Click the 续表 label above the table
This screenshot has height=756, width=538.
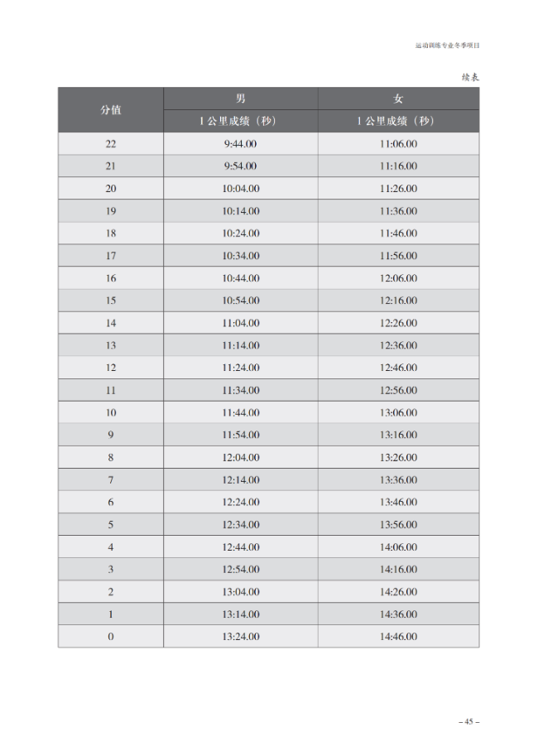point(470,76)
